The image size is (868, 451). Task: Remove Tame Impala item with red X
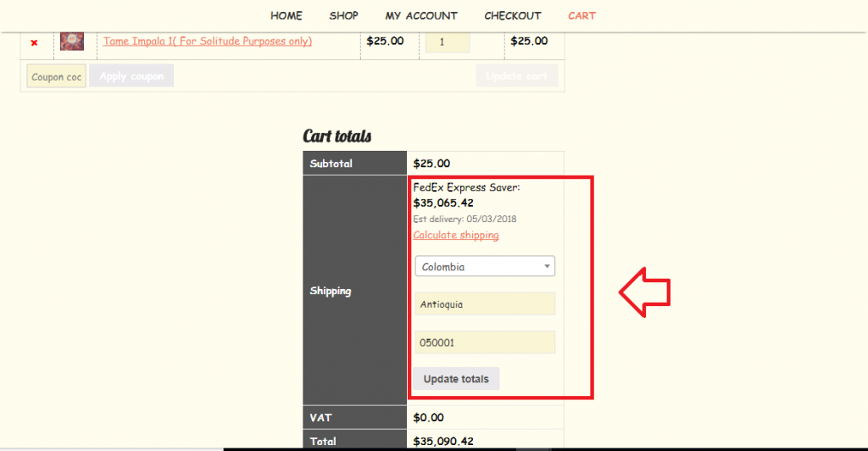click(x=34, y=42)
